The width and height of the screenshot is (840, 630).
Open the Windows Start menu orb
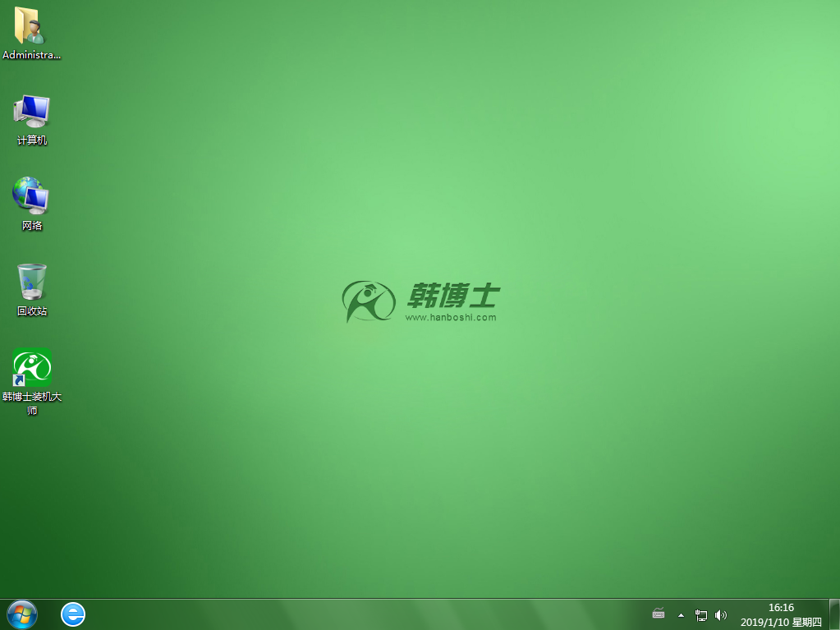[21, 614]
